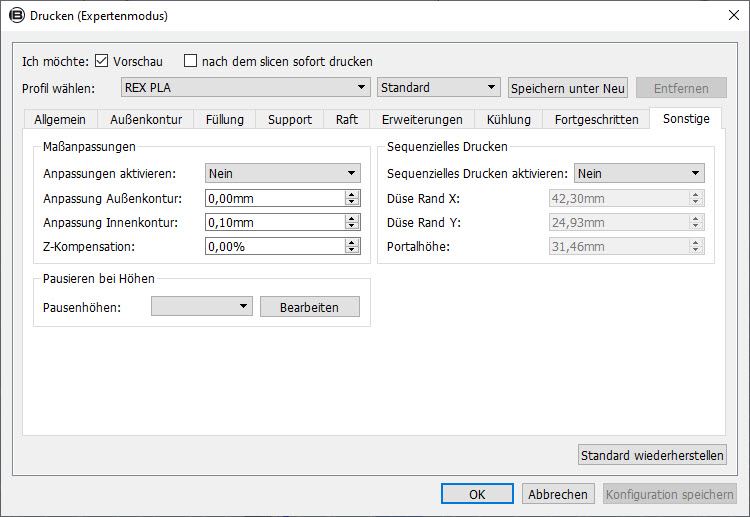Open the Pausenhöhen dropdown
Image resolution: width=750 pixels, height=517 pixels.
click(202, 307)
